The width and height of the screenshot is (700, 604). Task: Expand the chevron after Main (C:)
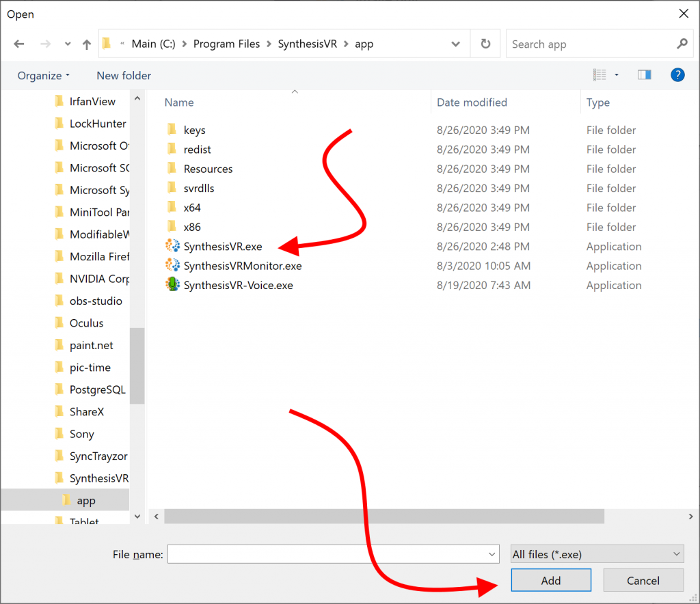[184, 44]
